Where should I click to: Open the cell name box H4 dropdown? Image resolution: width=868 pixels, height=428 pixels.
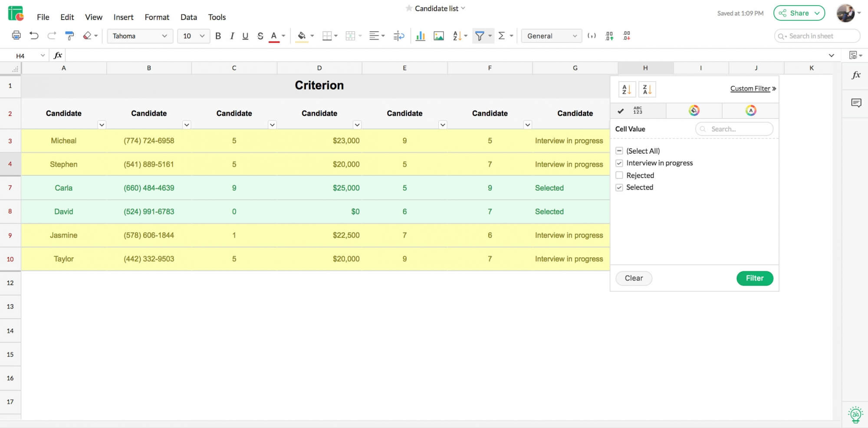pos(43,56)
